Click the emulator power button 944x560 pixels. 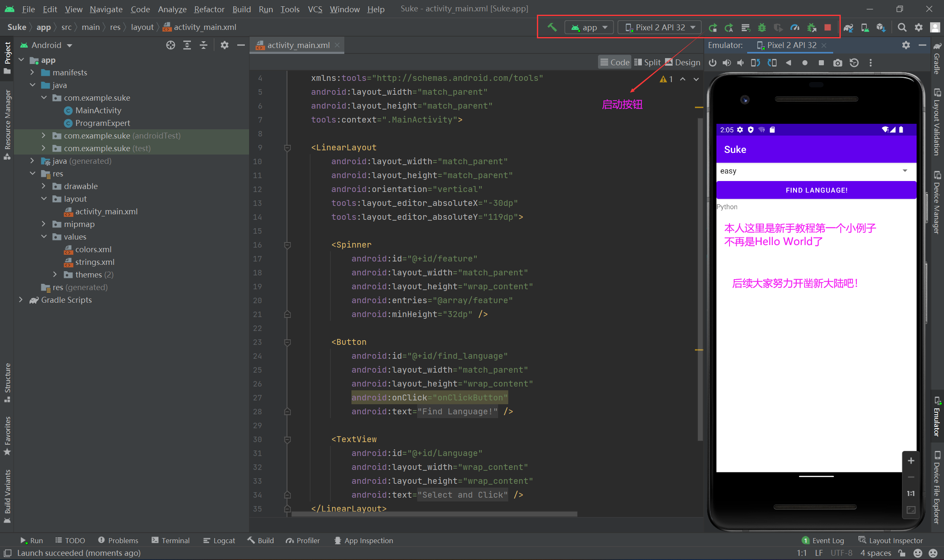tap(713, 62)
